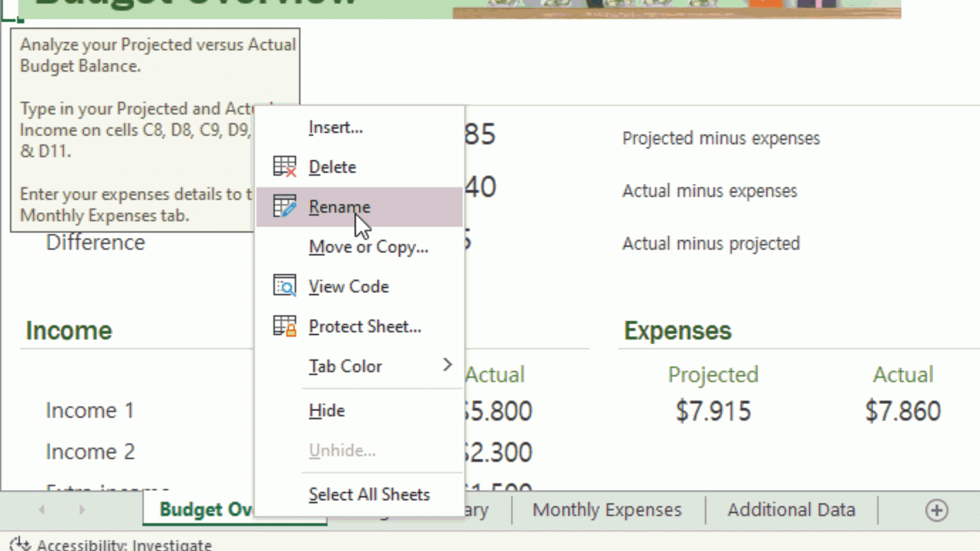980x551 pixels.
Task: Expand the Tab Color submenu
Action: click(448, 365)
